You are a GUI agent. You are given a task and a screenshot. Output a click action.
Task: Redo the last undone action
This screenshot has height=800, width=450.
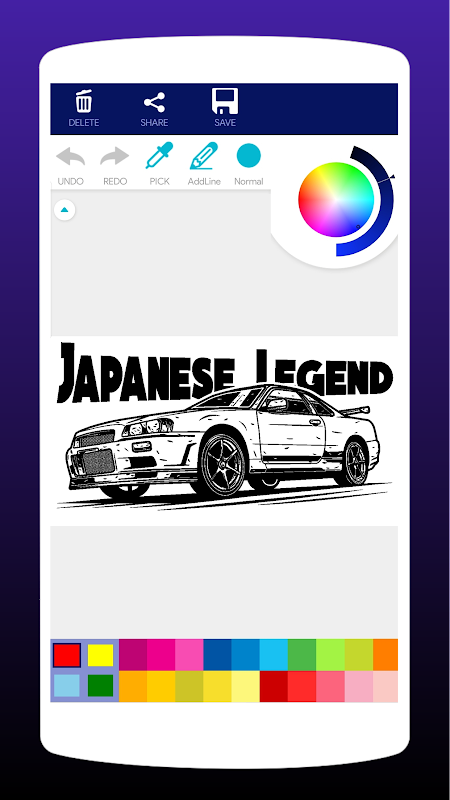pyautogui.click(x=115, y=156)
